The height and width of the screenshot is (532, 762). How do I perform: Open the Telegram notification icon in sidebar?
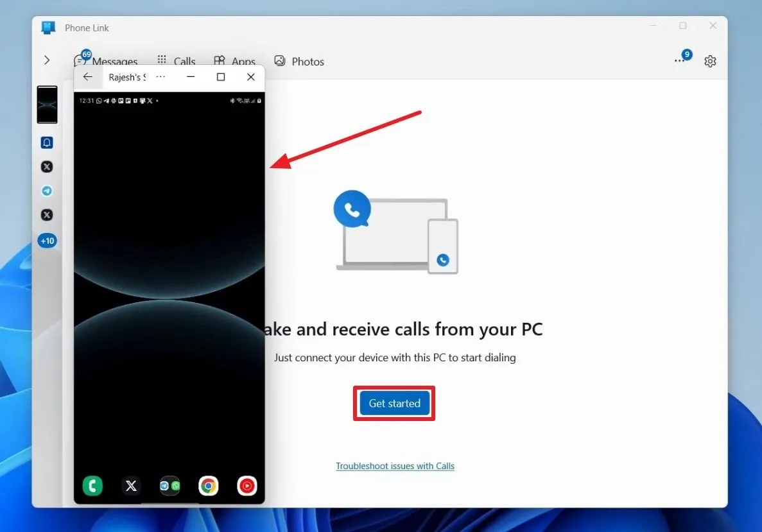(47, 191)
